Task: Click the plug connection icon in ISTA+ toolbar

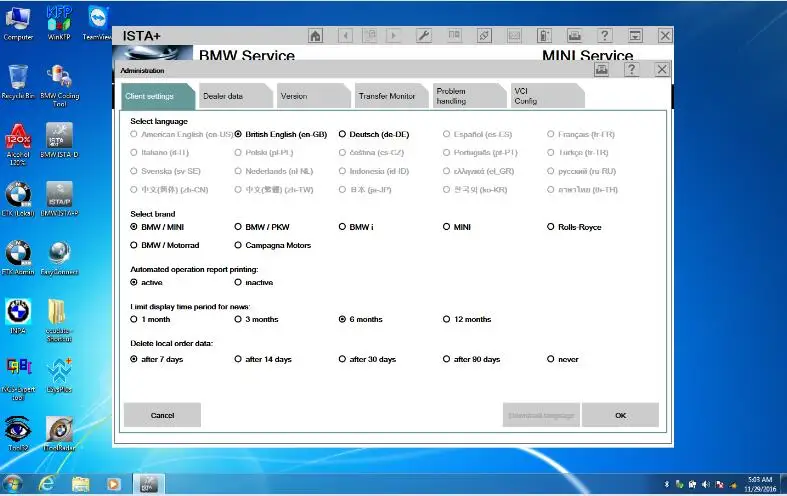Action: (x=484, y=36)
